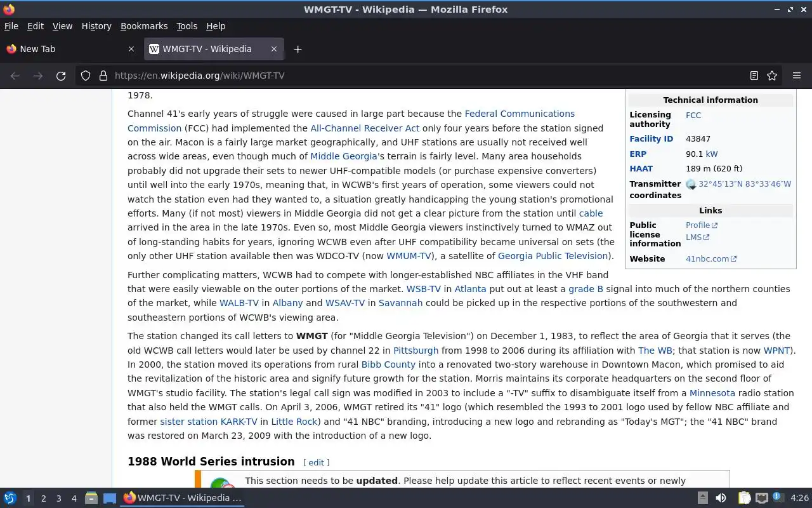Open the Savannah link
The image size is (812, 508).
click(400, 303)
